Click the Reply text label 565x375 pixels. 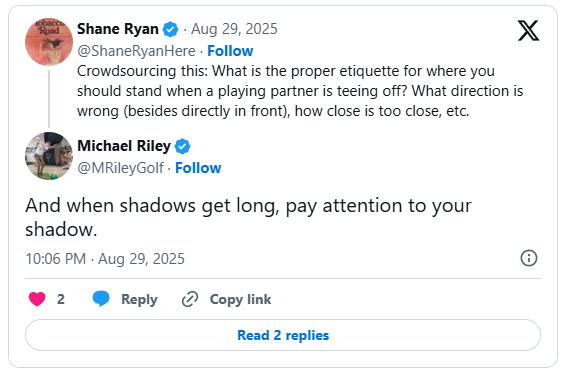pyautogui.click(x=139, y=299)
